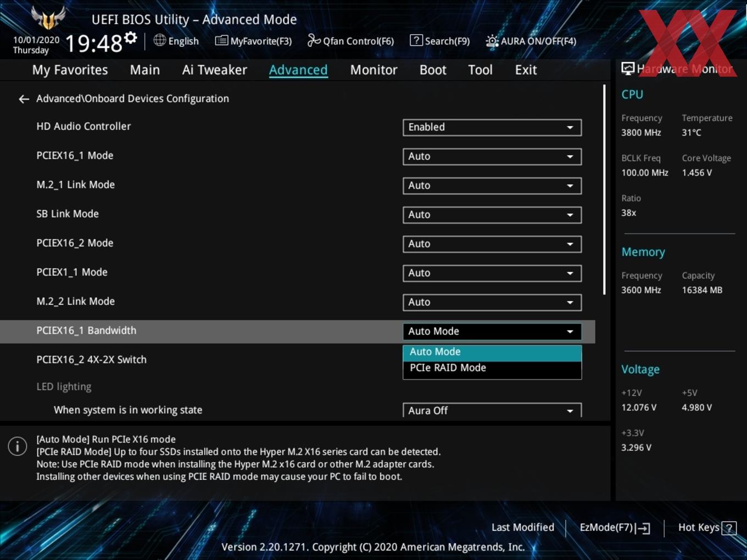Open PCIEX1_1 Mode dropdown

click(492, 273)
